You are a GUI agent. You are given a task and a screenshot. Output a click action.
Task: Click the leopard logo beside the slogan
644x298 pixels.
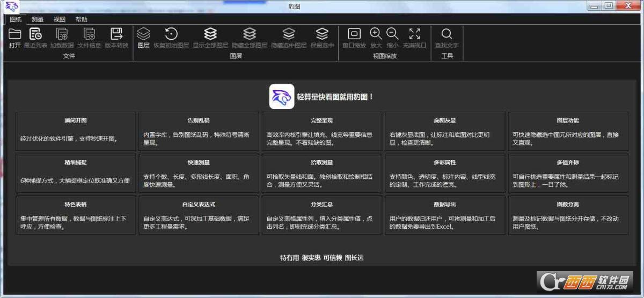point(282,97)
